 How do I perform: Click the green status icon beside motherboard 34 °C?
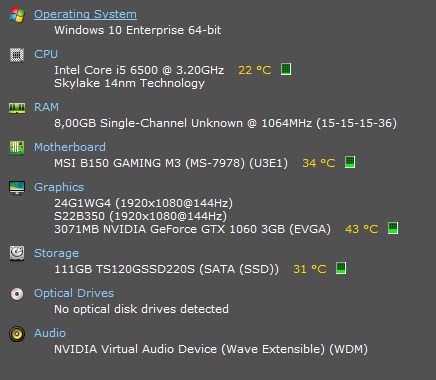[x=350, y=162]
